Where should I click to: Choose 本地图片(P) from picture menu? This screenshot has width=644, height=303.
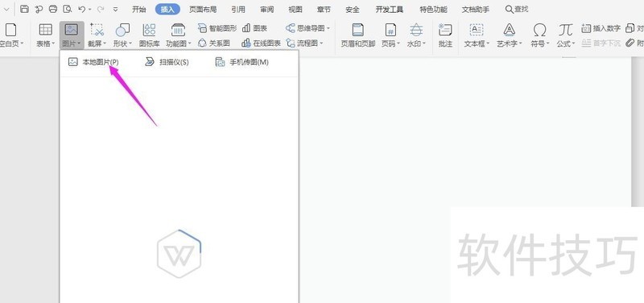click(93, 62)
